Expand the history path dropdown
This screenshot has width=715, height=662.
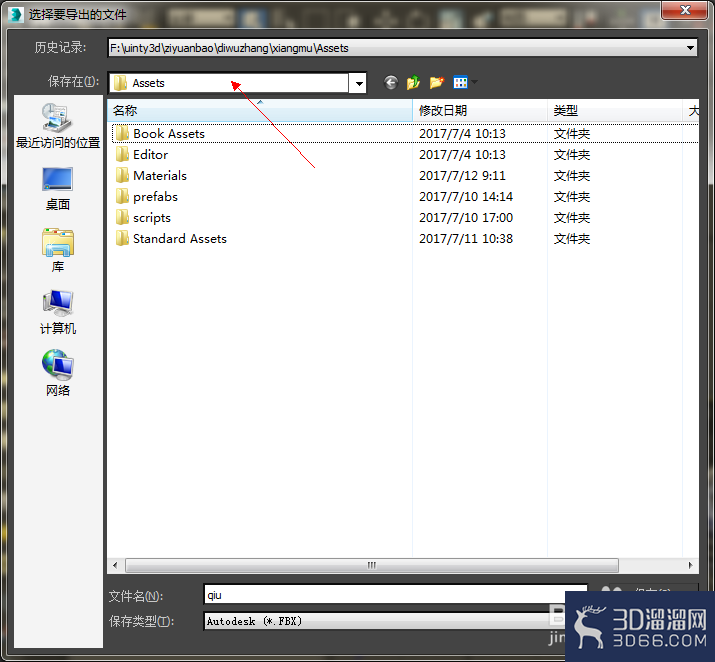pyautogui.click(x=690, y=47)
